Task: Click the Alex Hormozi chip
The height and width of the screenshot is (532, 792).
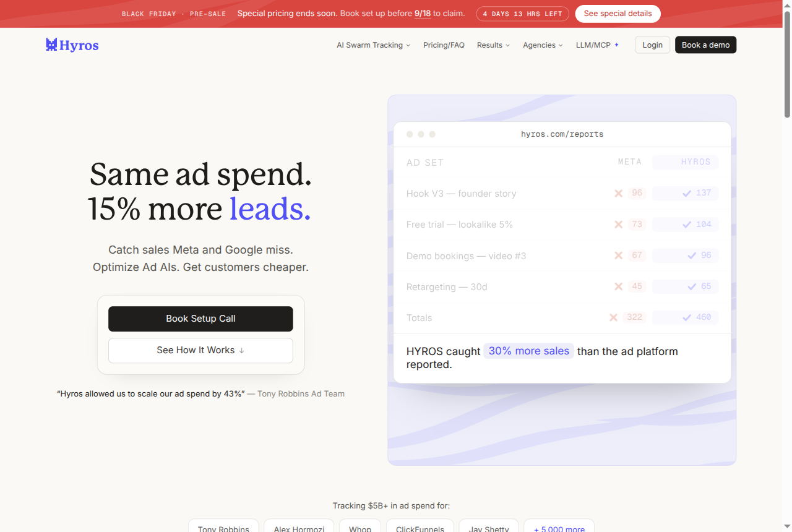Action: pos(299,526)
